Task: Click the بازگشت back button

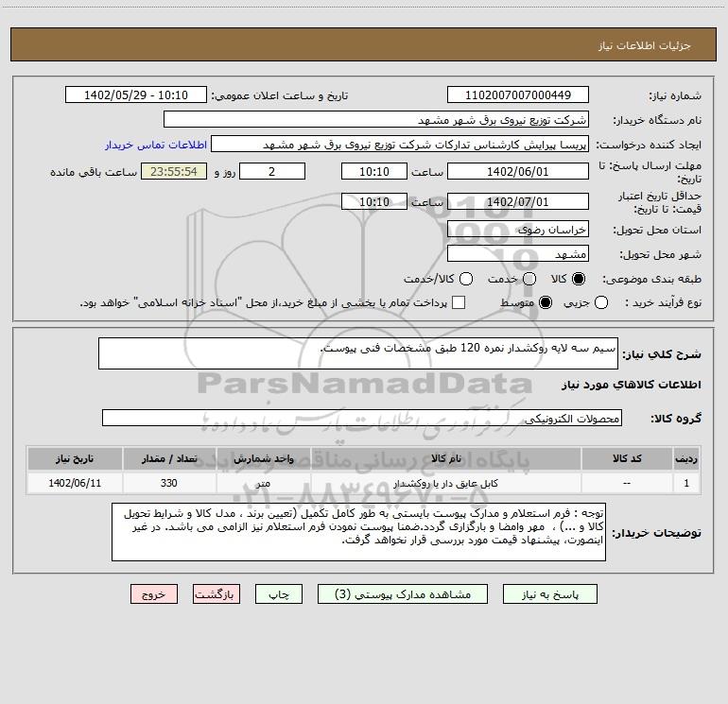Action: click(217, 594)
